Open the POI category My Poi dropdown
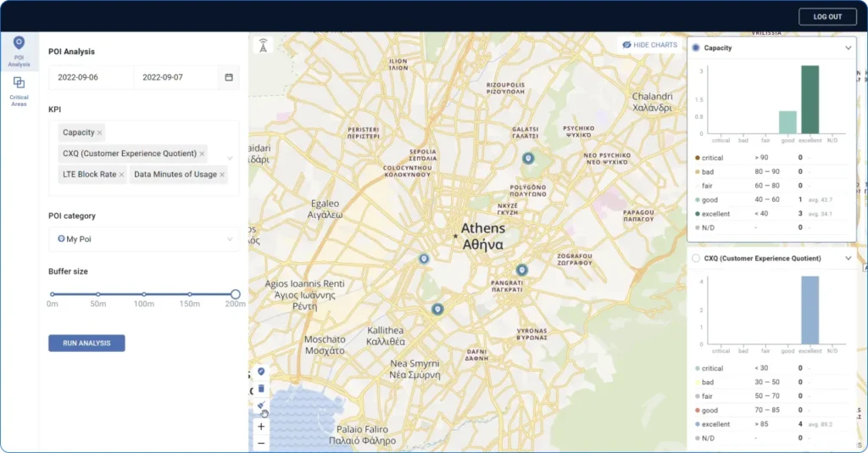 (x=143, y=239)
